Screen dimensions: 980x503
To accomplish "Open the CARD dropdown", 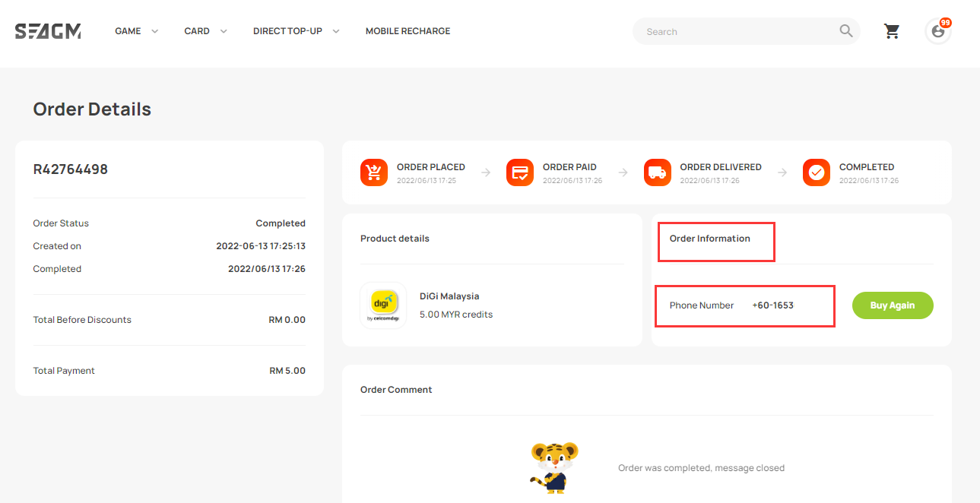I will (x=205, y=31).
